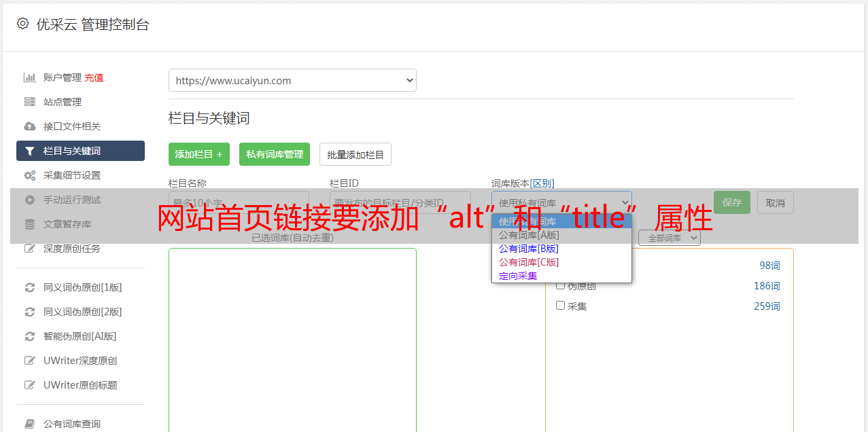Click the 栏目ID input field

[x=400, y=202]
